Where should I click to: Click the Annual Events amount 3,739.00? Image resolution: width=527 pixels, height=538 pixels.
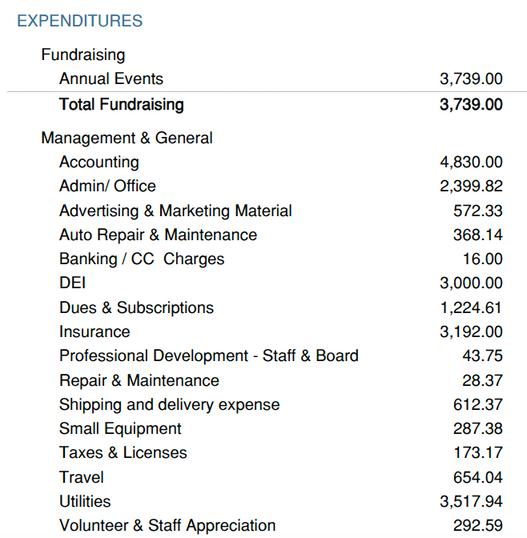pyautogui.click(x=471, y=79)
